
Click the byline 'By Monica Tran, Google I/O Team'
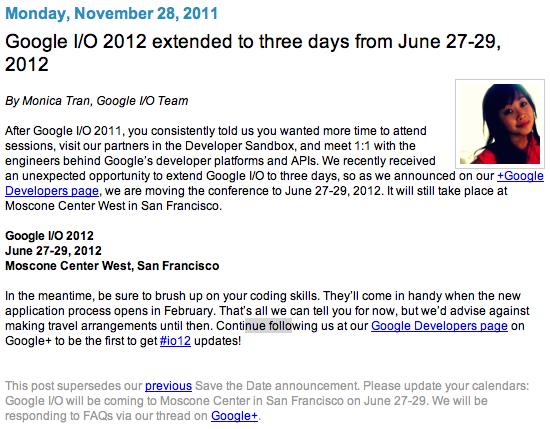[x=97, y=101]
